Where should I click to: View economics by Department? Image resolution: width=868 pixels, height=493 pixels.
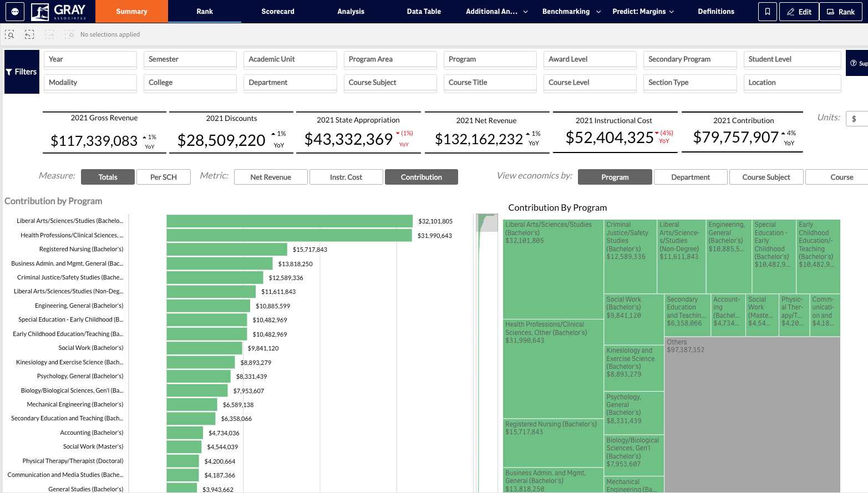(x=691, y=177)
